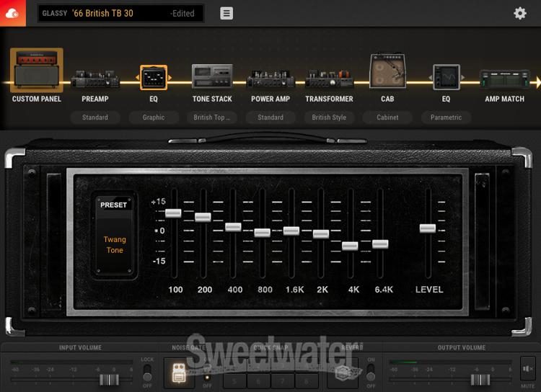541x392 pixels.
Task: Click right arrow beside Graphic EQ module
Action: 170,78
